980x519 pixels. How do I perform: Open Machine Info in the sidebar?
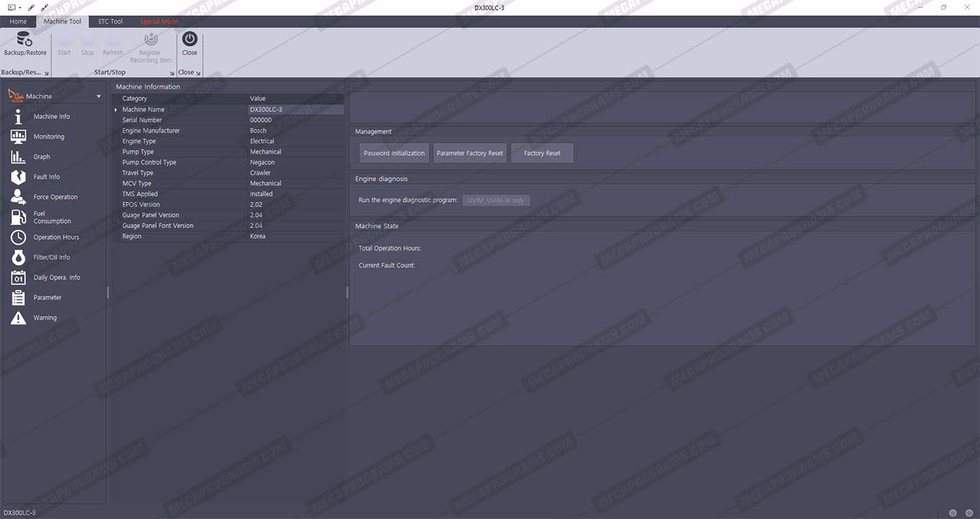coord(51,116)
